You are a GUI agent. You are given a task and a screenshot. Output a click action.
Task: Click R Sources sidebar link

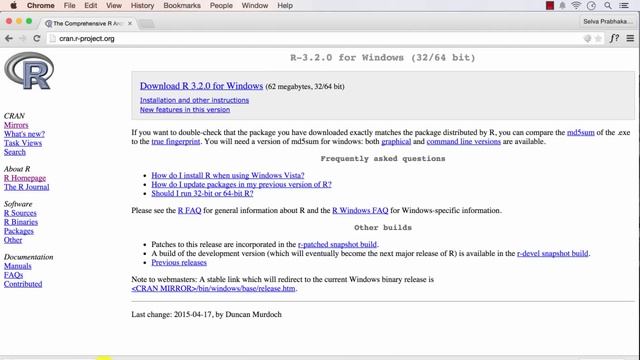pos(20,213)
